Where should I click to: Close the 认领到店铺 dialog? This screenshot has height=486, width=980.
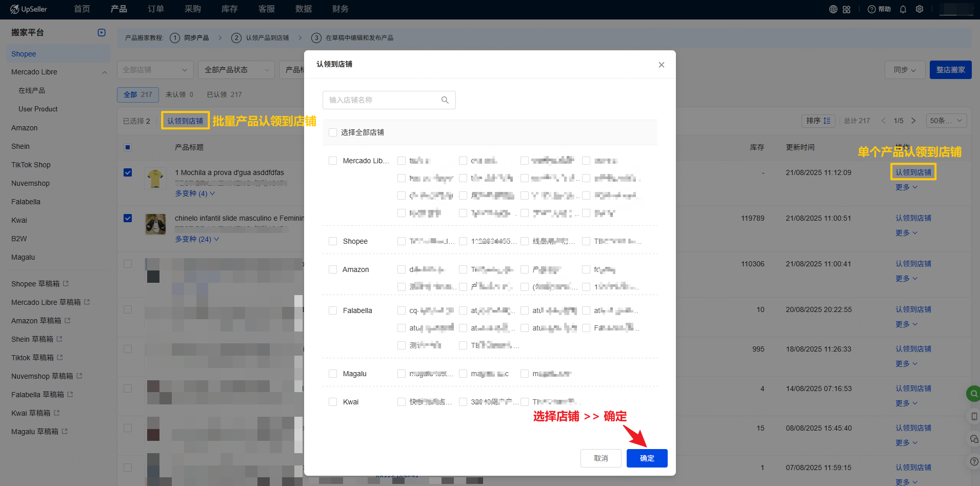(x=662, y=65)
